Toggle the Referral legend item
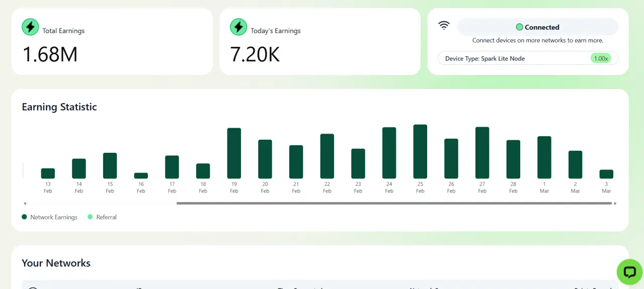644x289 pixels. point(102,217)
